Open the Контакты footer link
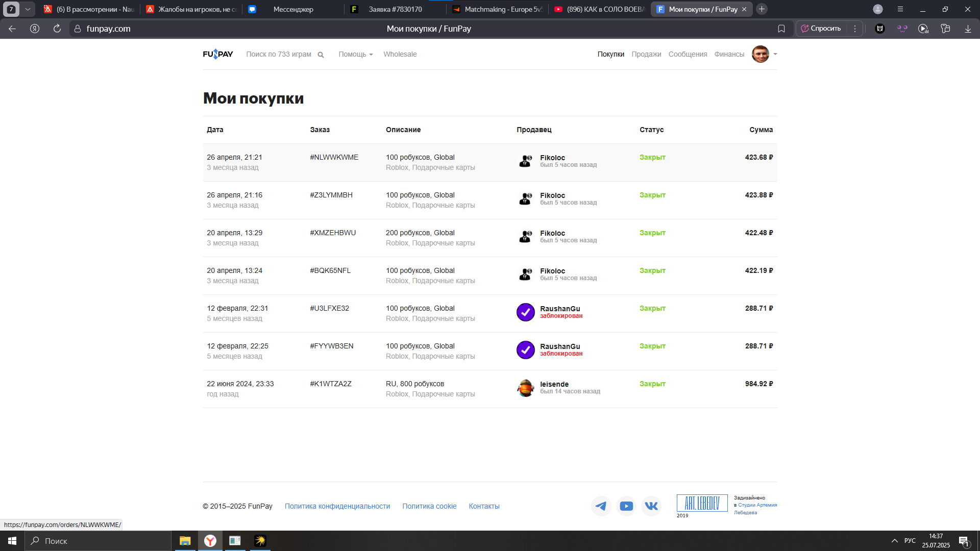The image size is (980, 551). (484, 506)
